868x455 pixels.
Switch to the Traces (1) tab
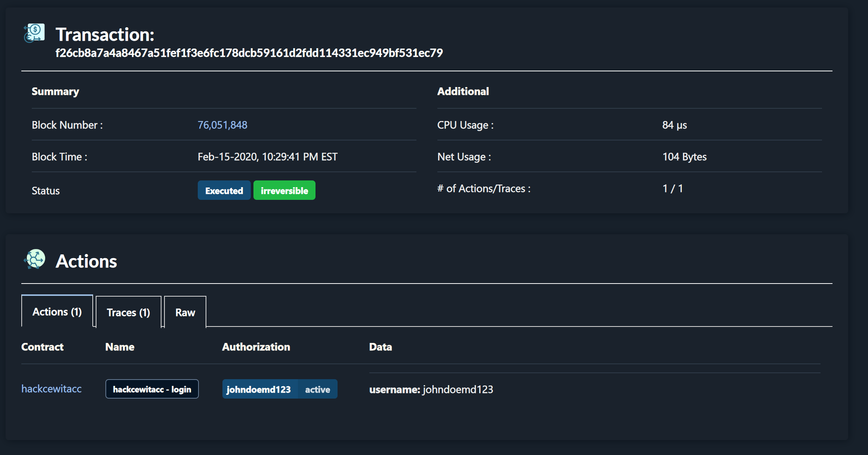[128, 312]
